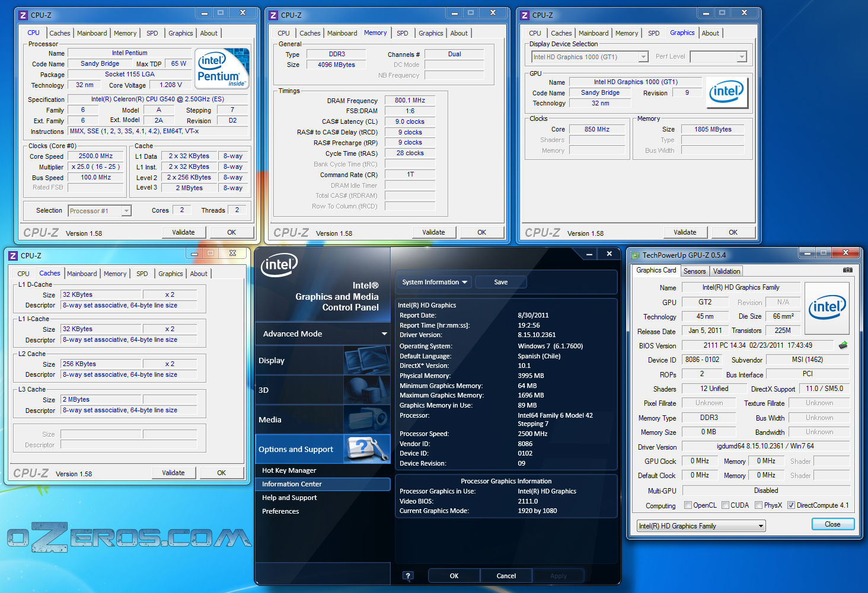This screenshot has height=593, width=868.
Task: Enable the OpenCL checkbox
Action: pos(688,505)
